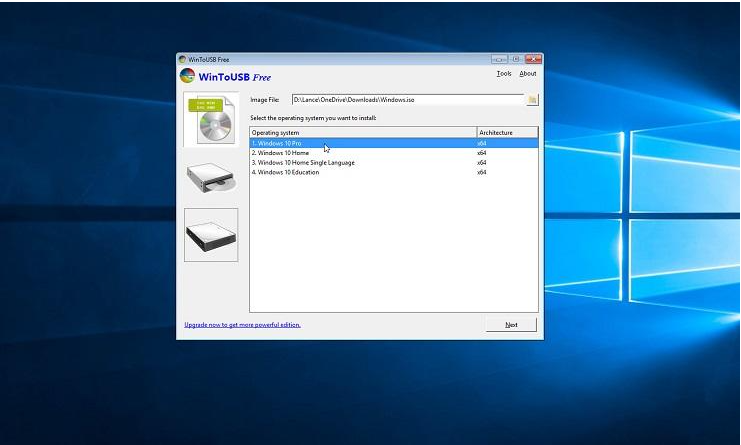
Task: Click the Architecture column header
Action: 507,132
